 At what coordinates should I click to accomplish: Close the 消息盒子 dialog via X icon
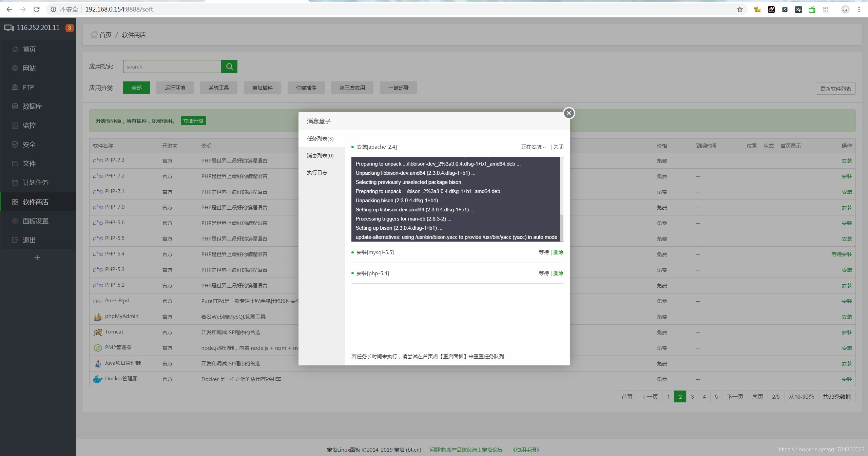pos(569,113)
